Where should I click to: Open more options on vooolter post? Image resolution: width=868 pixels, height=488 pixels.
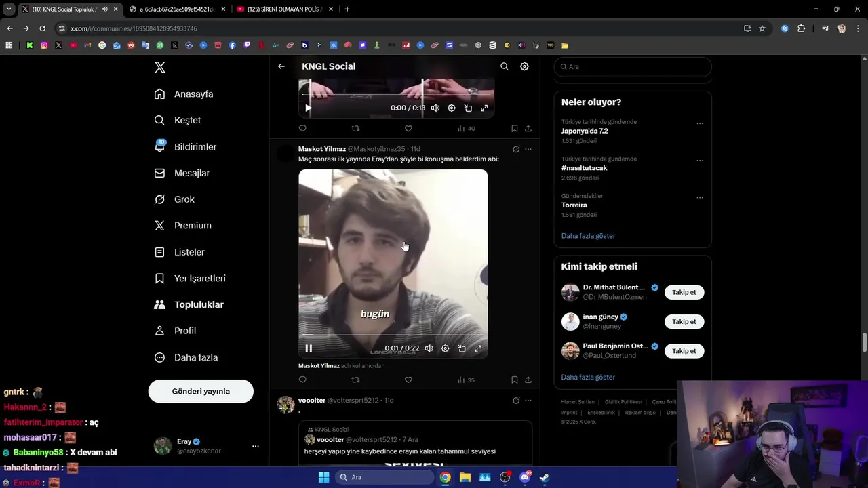528,401
